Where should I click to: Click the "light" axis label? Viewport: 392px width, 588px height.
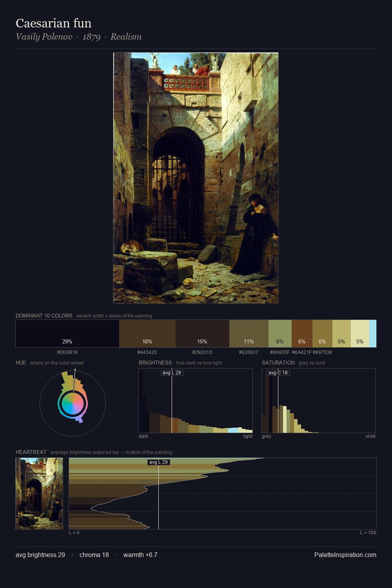coord(248,436)
